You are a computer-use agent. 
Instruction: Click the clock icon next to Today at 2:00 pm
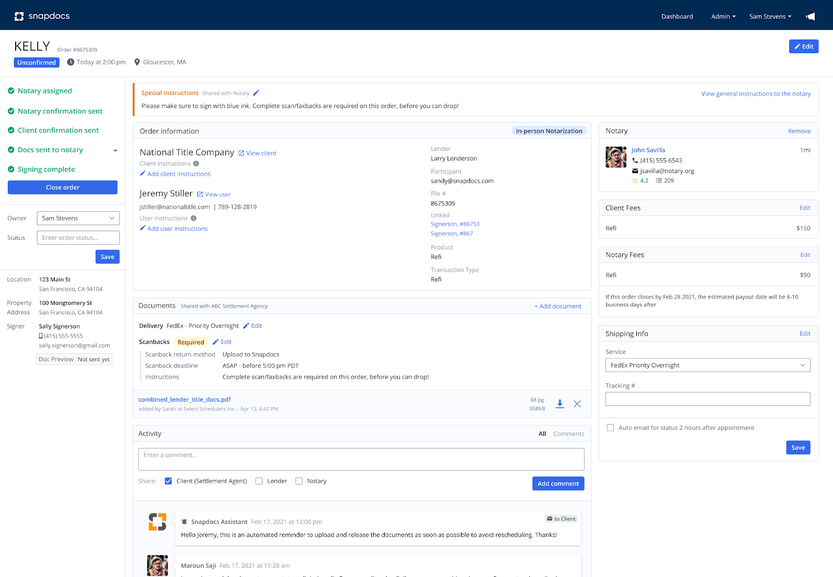point(71,62)
